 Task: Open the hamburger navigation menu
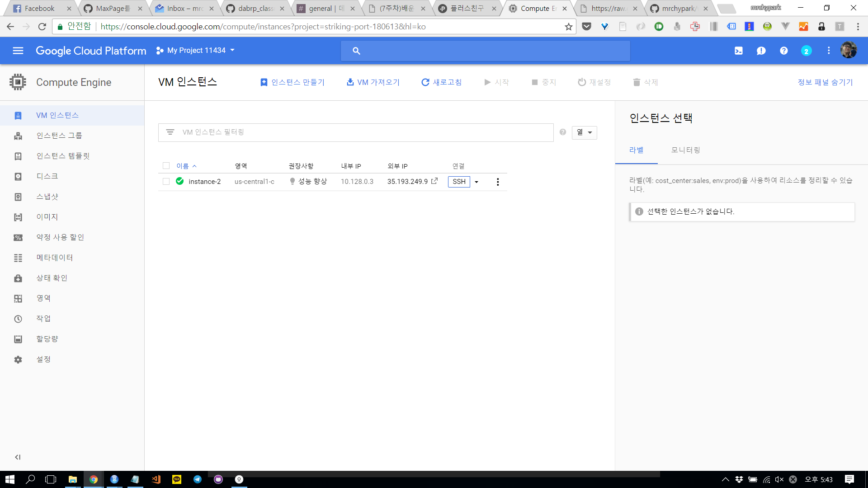click(18, 51)
